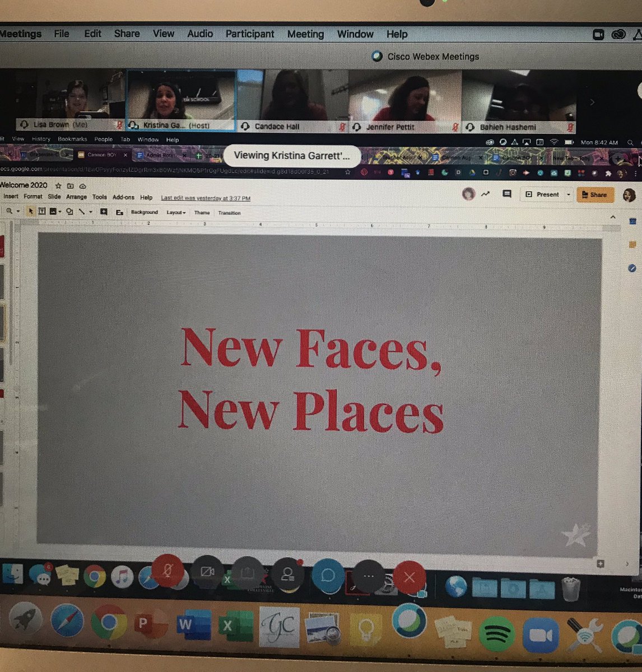642x672 pixels.
Task: Open the Webex Window menu
Action: pyautogui.click(x=355, y=34)
